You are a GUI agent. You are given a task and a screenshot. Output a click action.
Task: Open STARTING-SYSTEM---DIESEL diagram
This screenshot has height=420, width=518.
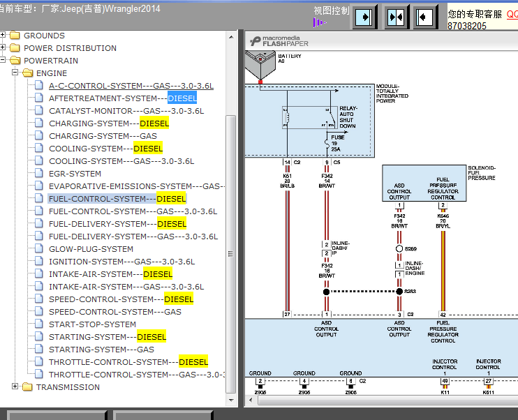point(108,337)
